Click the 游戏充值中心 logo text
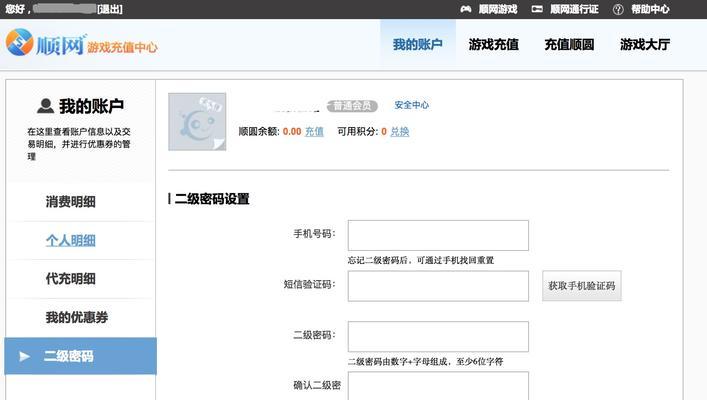The image size is (707, 400). click(x=122, y=47)
